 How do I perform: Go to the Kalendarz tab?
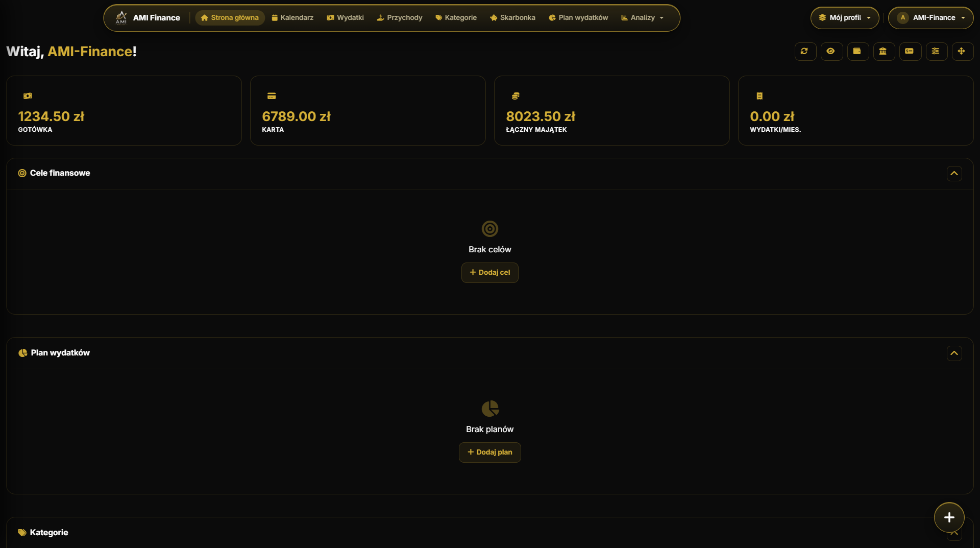tap(292, 18)
